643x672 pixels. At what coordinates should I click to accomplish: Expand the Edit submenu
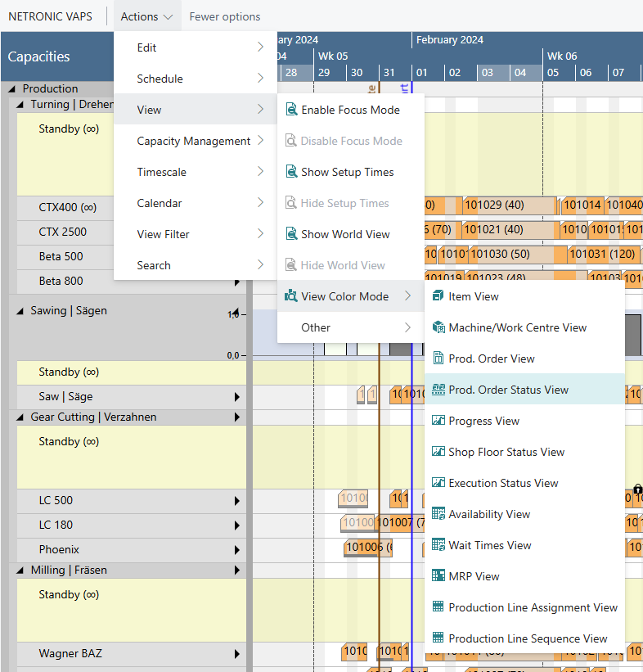click(196, 47)
